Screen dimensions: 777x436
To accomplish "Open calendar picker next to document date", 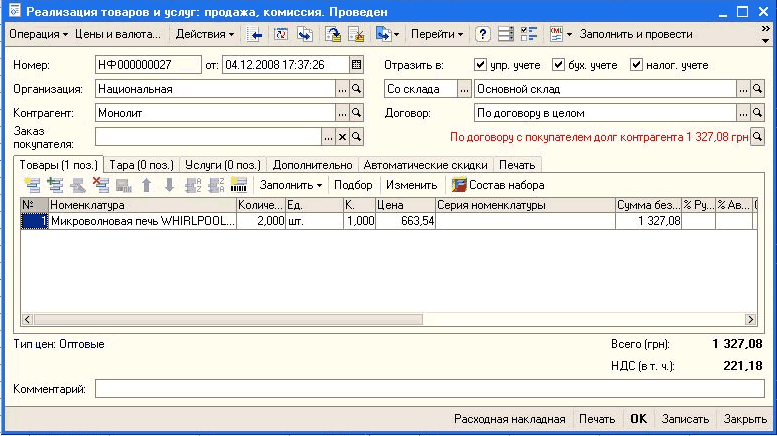I will [x=356, y=65].
